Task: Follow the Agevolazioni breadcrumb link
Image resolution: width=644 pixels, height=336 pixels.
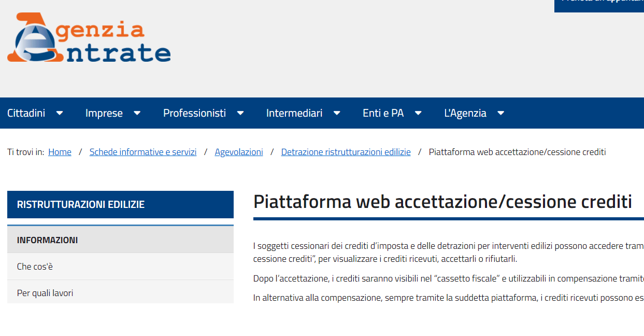Action: pos(239,151)
